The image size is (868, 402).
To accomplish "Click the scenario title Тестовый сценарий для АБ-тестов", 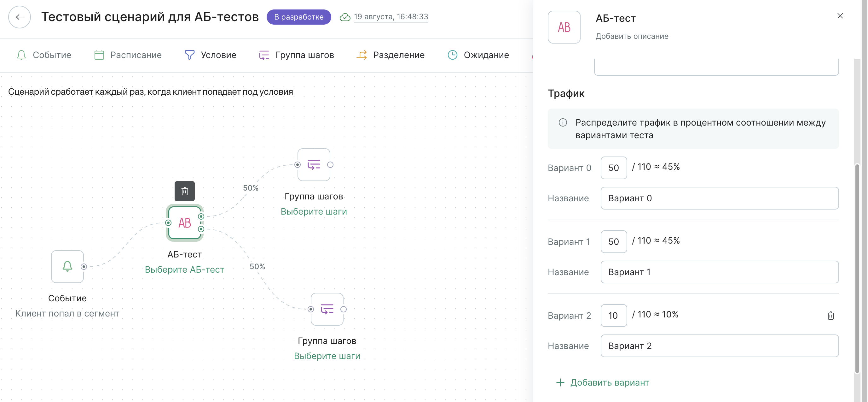I will tap(150, 17).
